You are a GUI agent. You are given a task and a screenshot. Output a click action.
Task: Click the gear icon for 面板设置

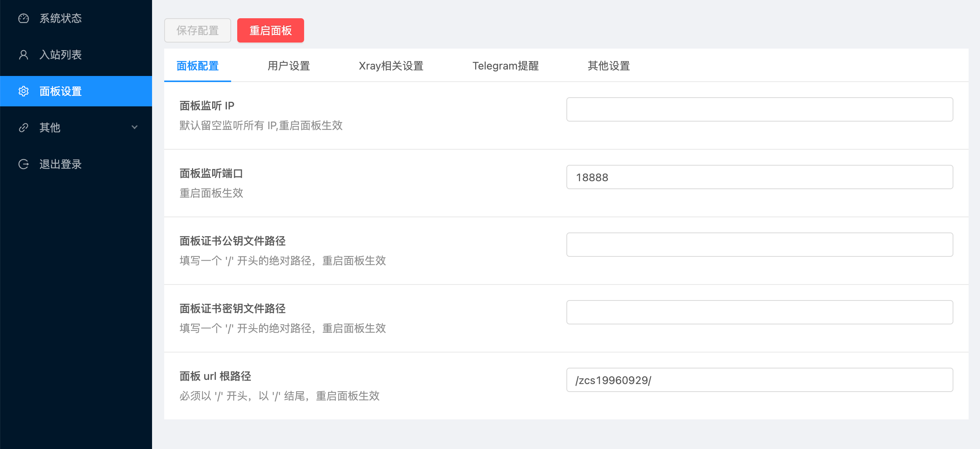[x=24, y=91]
